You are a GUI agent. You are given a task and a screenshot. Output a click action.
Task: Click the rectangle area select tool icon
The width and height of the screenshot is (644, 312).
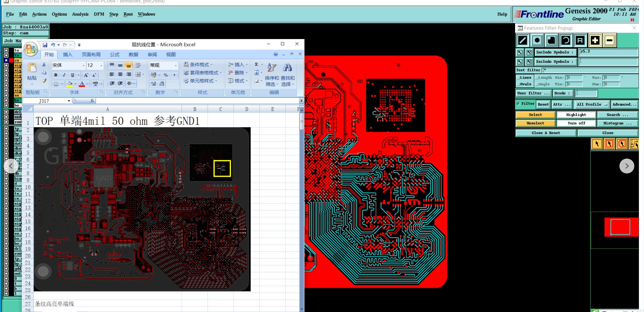(x=609, y=144)
